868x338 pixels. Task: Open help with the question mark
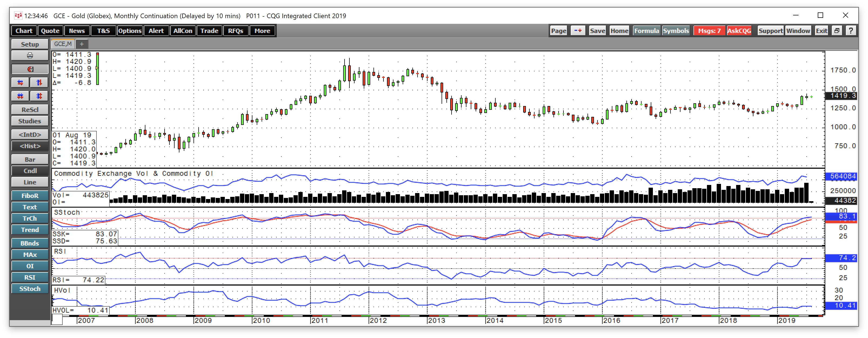coord(851,31)
